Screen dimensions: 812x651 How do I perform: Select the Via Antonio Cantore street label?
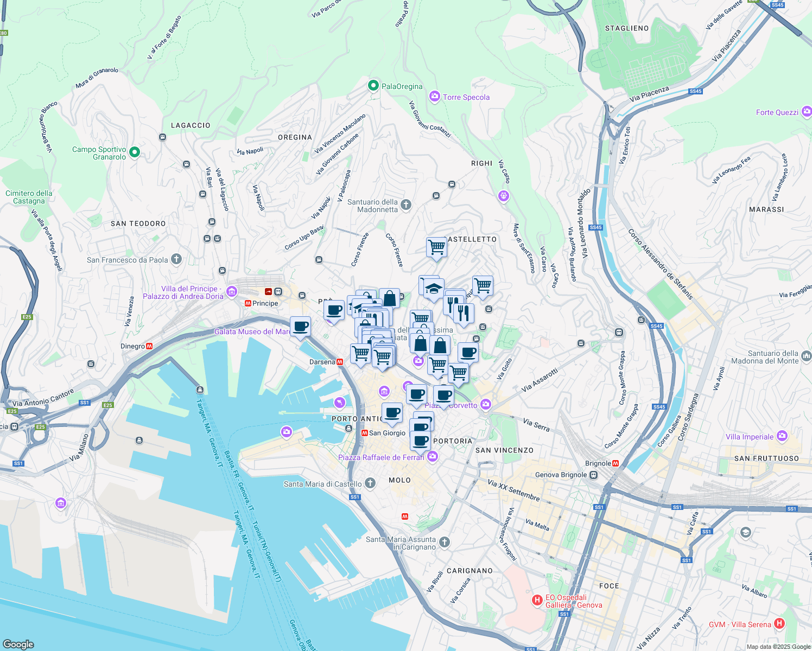(43, 398)
